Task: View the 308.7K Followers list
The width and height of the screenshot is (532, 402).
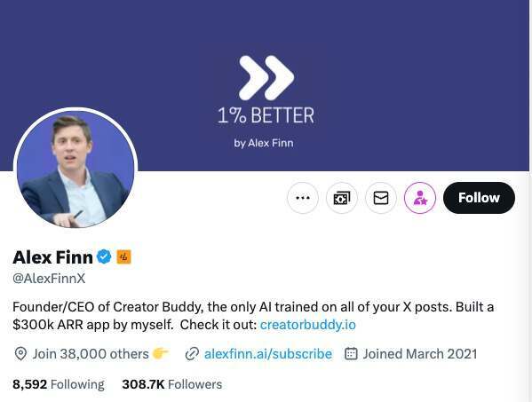Action: click(x=172, y=384)
